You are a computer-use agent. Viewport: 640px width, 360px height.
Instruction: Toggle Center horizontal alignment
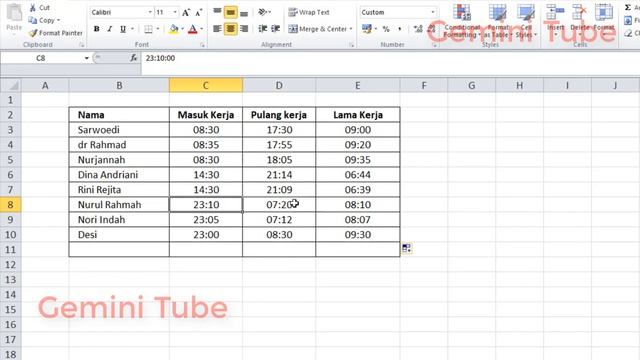tap(231, 29)
